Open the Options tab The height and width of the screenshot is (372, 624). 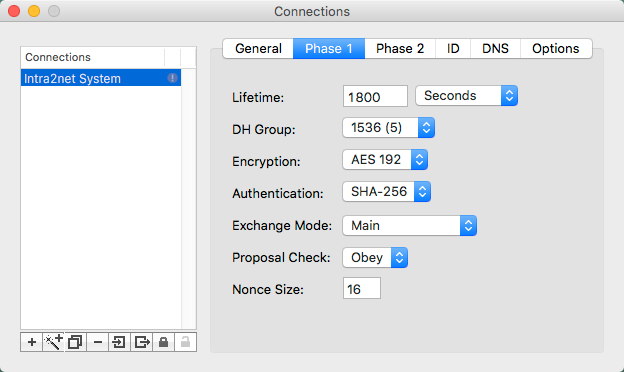[x=556, y=49]
